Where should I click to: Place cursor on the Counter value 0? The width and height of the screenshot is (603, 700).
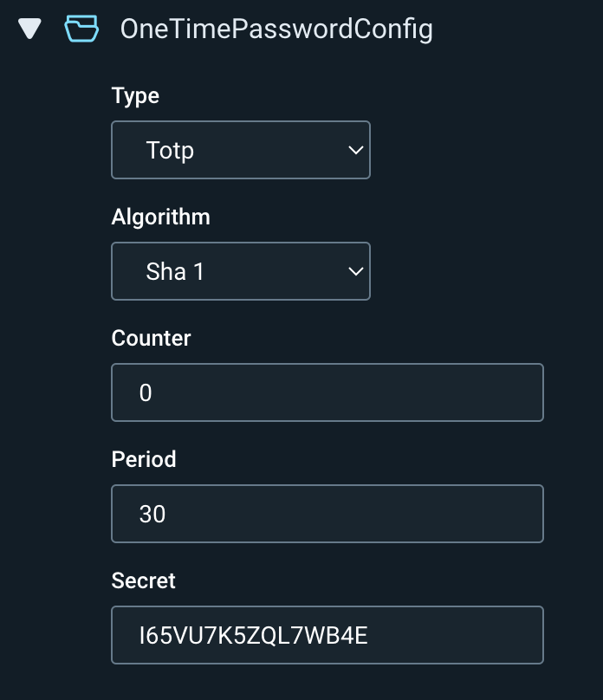(146, 393)
